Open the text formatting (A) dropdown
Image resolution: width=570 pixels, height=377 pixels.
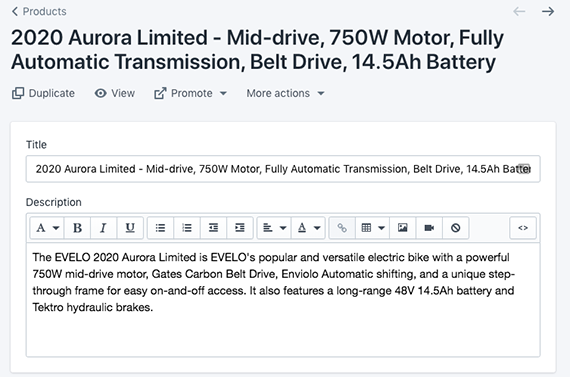coord(47,228)
